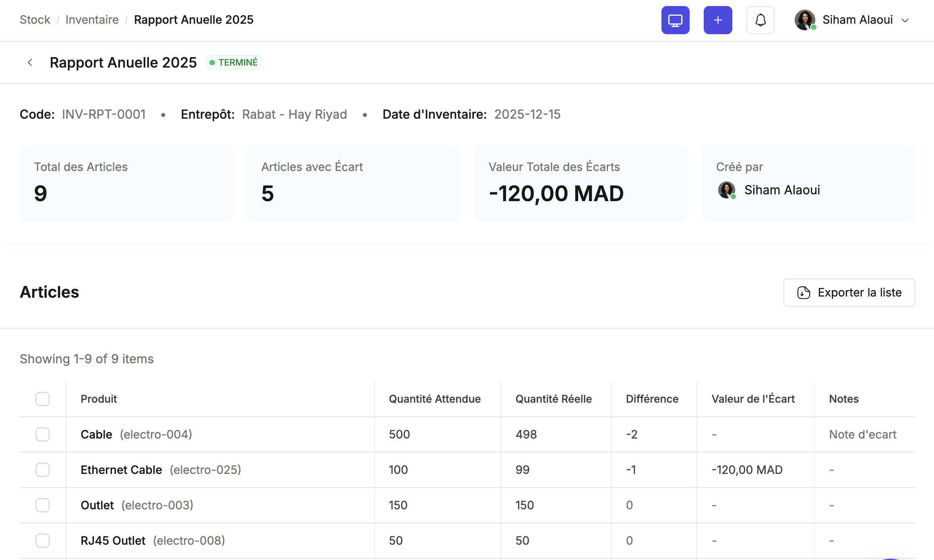The height and width of the screenshot is (560, 934).
Task: Click Siham Alaoui avatar in top bar
Action: click(805, 20)
